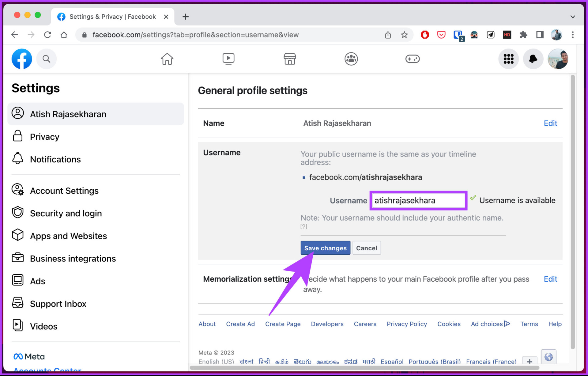Open the Facebook menu grid icon
Viewport: 588px width, 376px height.
click(508, 59)
